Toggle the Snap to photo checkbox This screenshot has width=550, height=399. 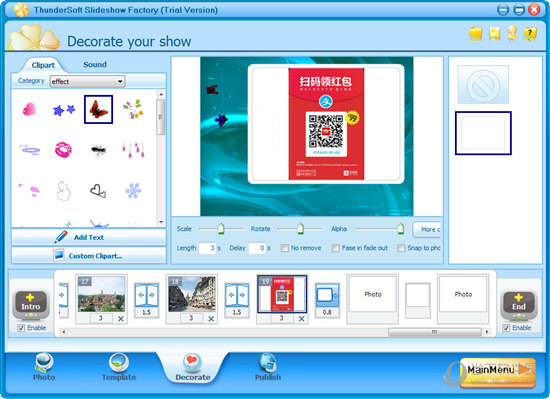click(401, 248)
